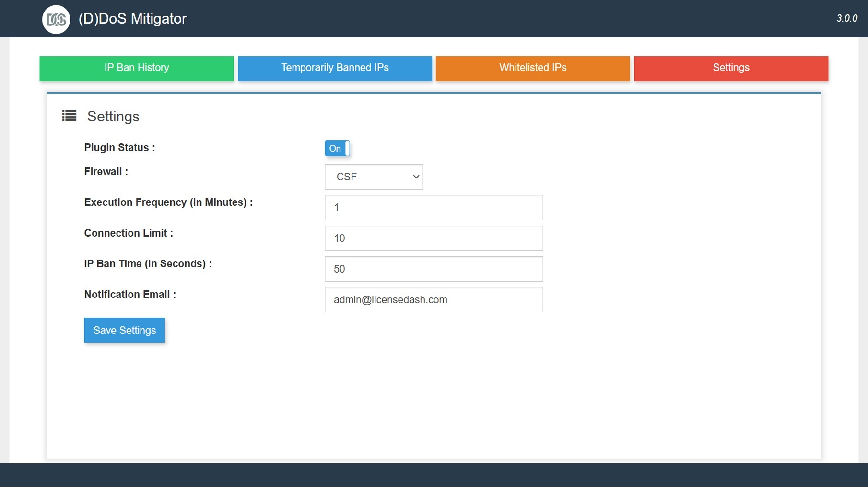Open the Firewall CSF dropdown

(x=374, y=177)
